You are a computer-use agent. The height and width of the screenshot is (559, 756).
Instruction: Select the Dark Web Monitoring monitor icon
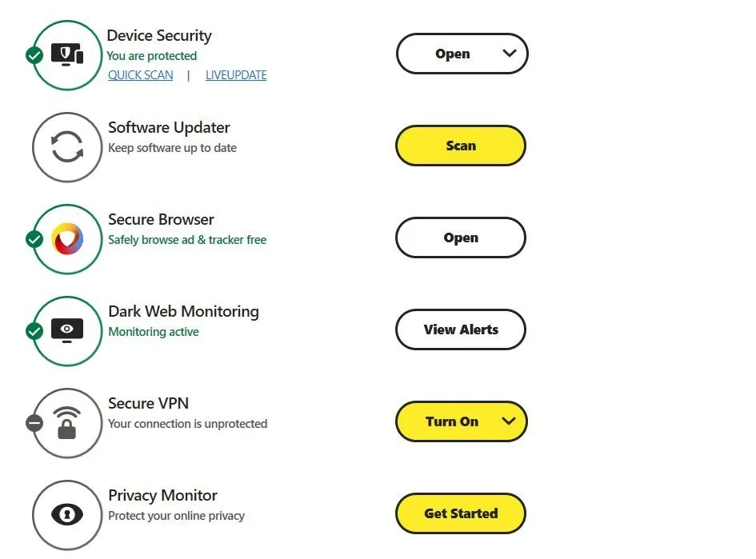pos(66,329)
